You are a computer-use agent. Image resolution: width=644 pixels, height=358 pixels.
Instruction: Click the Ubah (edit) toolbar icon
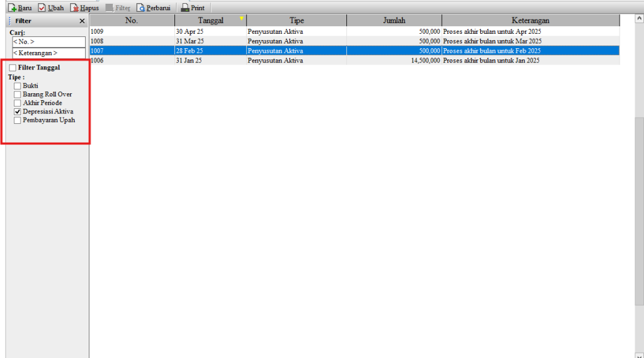pyautogui.click(x=43, y=8)
